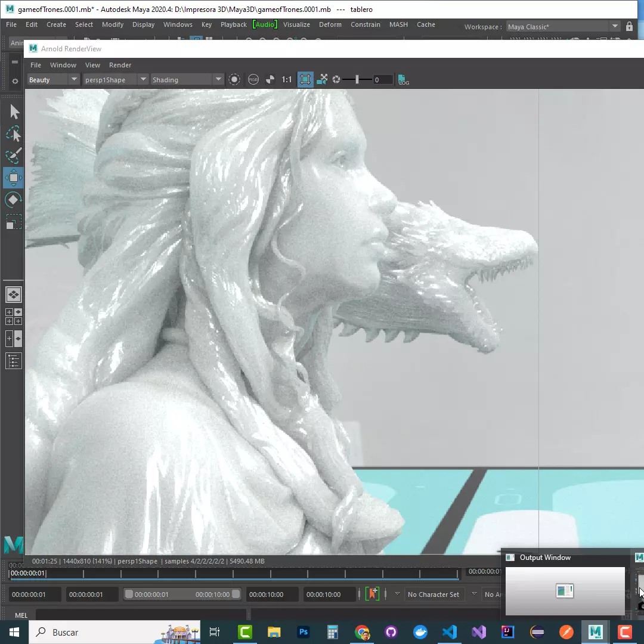The image size is (644, 644).
Task: Toggle the workspace lock icon
Action: [x=629, y=27]
